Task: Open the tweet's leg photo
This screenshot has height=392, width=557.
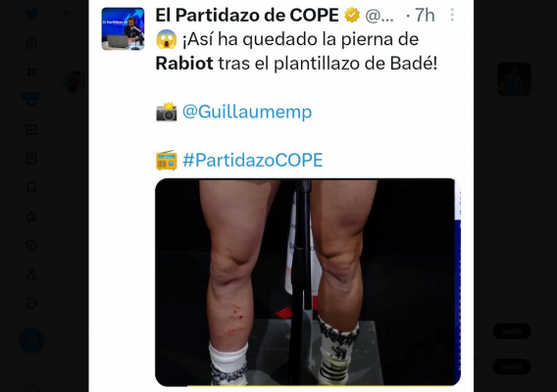Action: point(308,282)
